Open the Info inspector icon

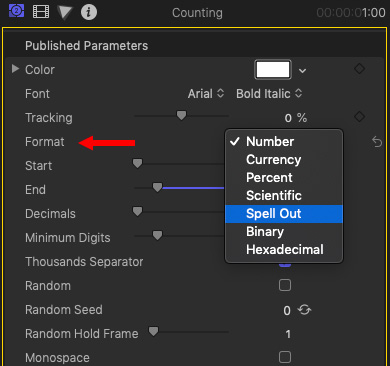tap(89, 12)
